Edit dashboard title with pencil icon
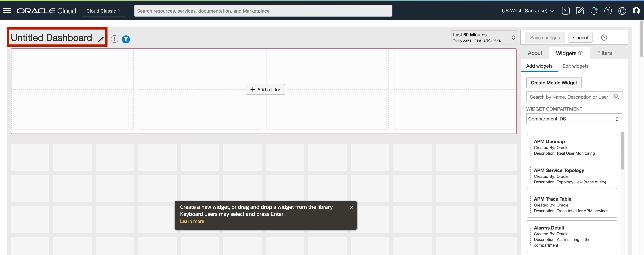 101,39
